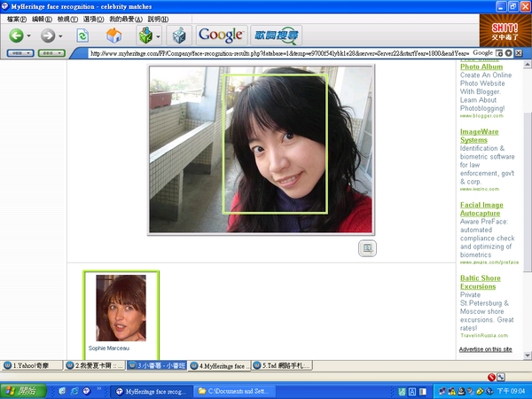The image size is (532, 399).
Task: Click the dark round icon beside the search box
Action: pos(508,53)
